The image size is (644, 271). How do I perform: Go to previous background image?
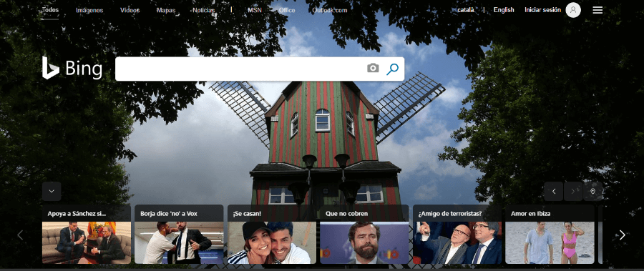(554, 192)
